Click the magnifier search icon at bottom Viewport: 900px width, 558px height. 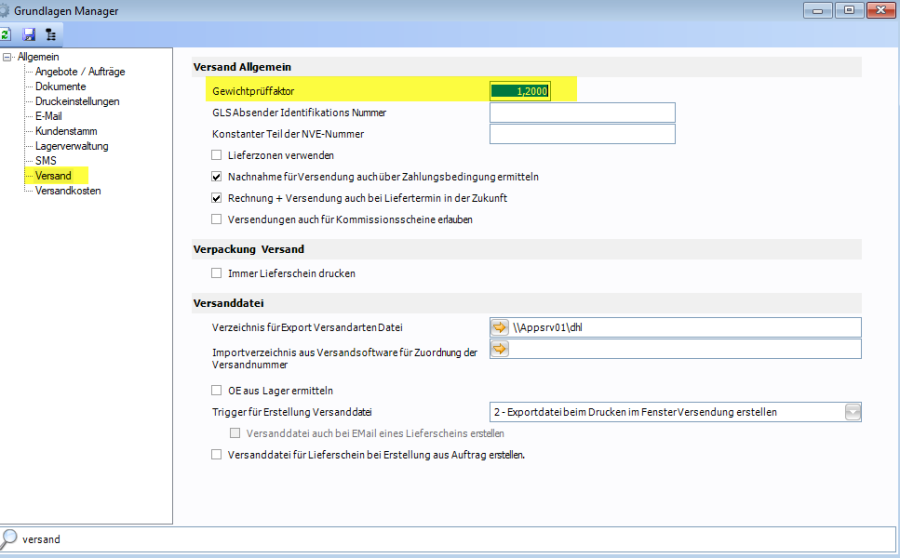pos(8,538)
